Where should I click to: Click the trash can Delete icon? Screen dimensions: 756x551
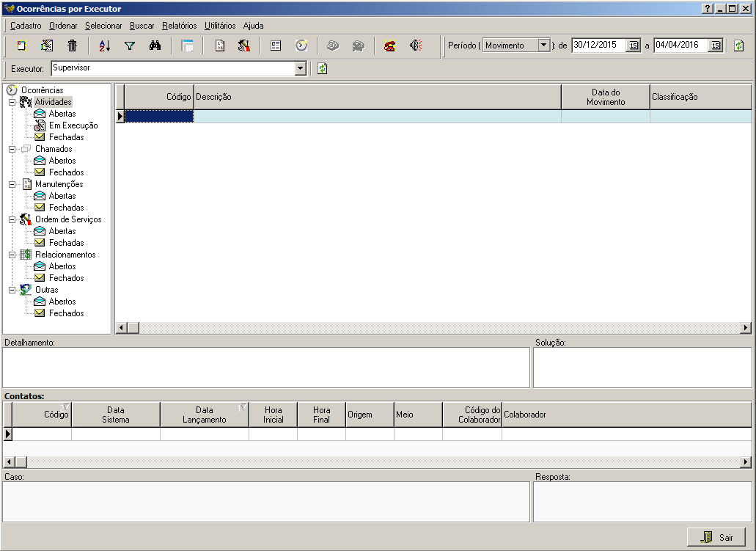[73, 45]
